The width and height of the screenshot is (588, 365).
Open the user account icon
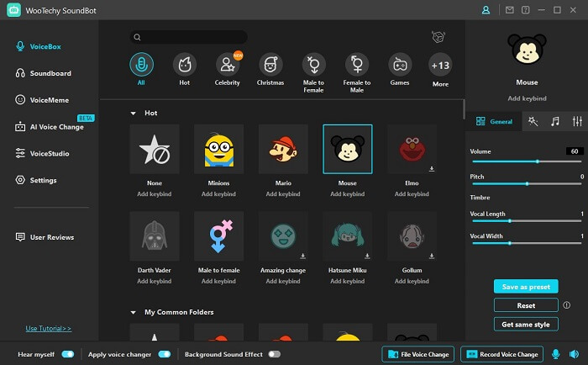point(486,10)
